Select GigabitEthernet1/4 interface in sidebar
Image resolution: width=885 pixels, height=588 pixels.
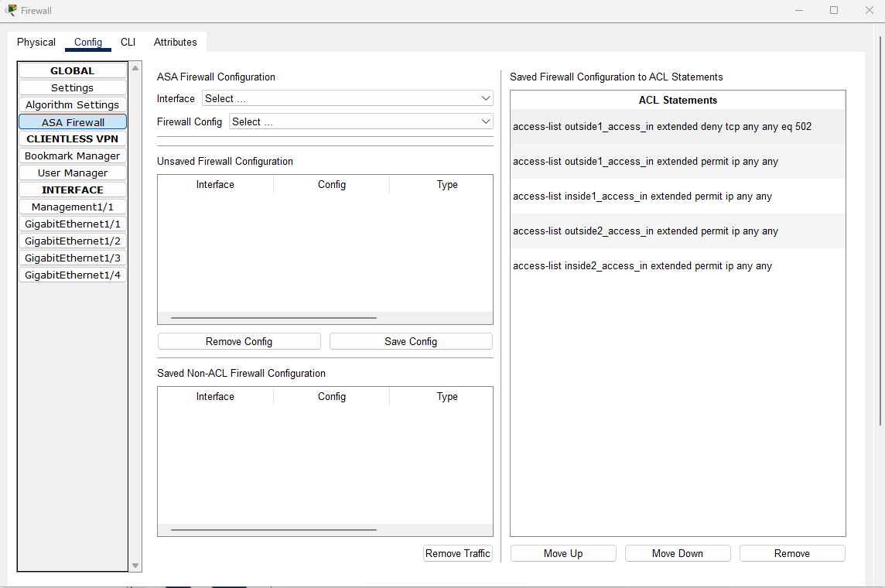click(72, 275)
